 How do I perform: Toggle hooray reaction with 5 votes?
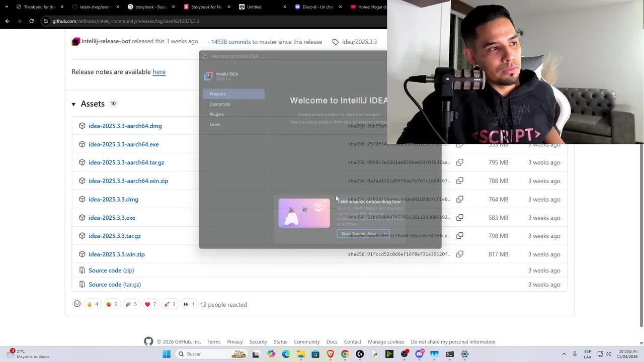pos(131,304)
